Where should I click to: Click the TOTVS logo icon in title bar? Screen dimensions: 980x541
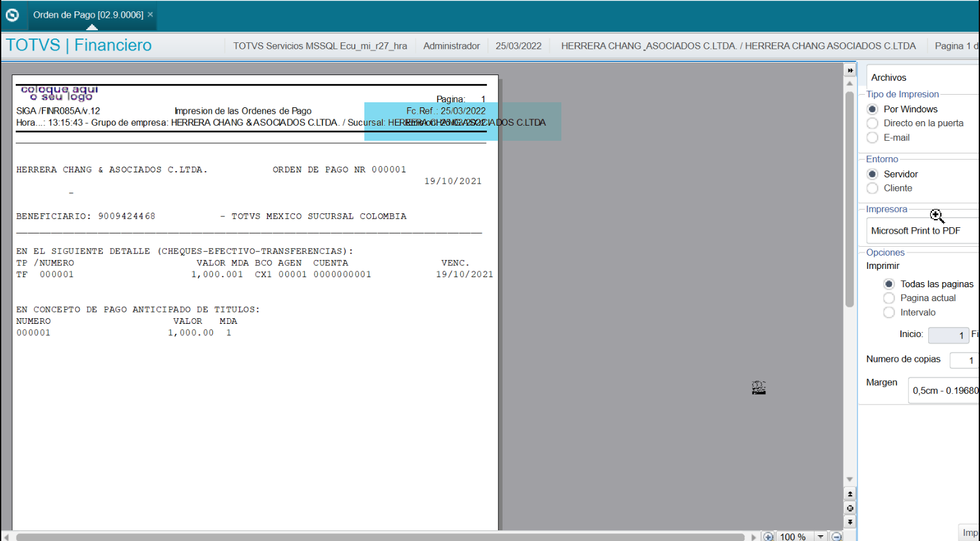12,15
